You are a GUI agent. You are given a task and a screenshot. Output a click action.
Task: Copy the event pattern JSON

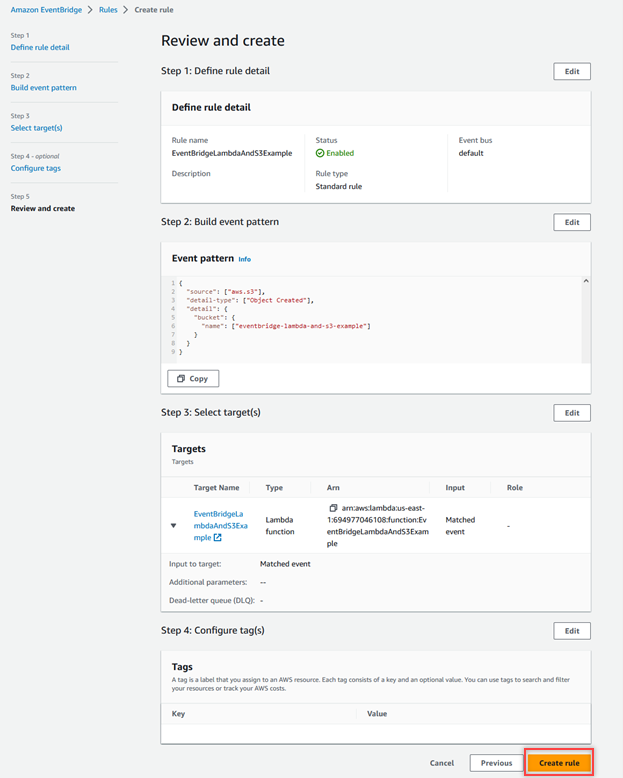pyautogui.click(x=193, y=379)
